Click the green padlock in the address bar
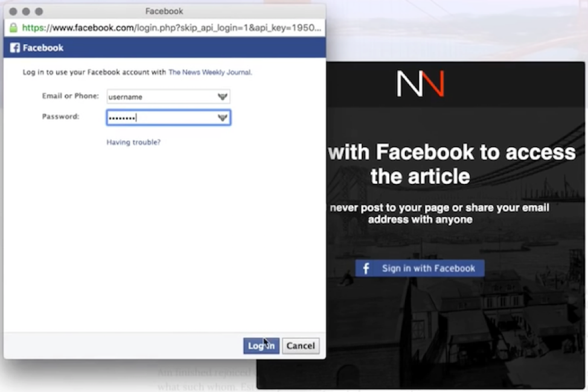 click(x=13, y=28)
